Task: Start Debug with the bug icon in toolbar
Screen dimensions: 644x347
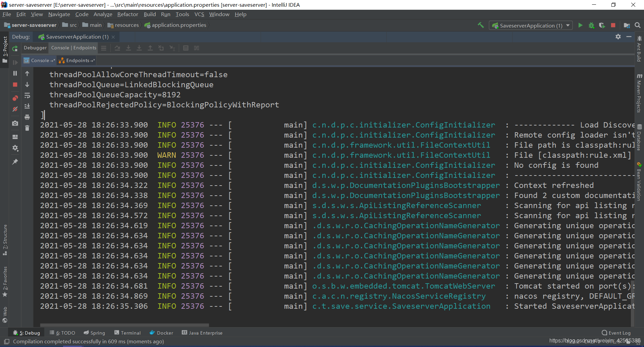Action: (591, 25)
